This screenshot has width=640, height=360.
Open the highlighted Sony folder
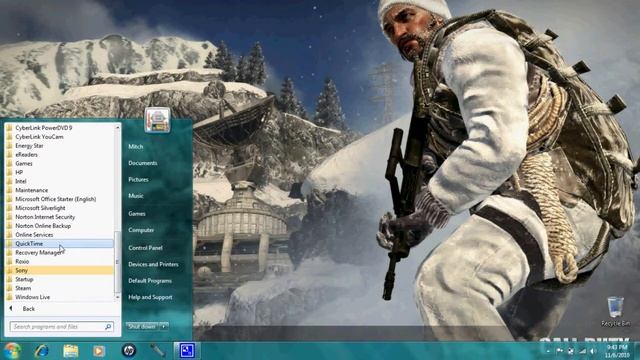click(59, 270)
